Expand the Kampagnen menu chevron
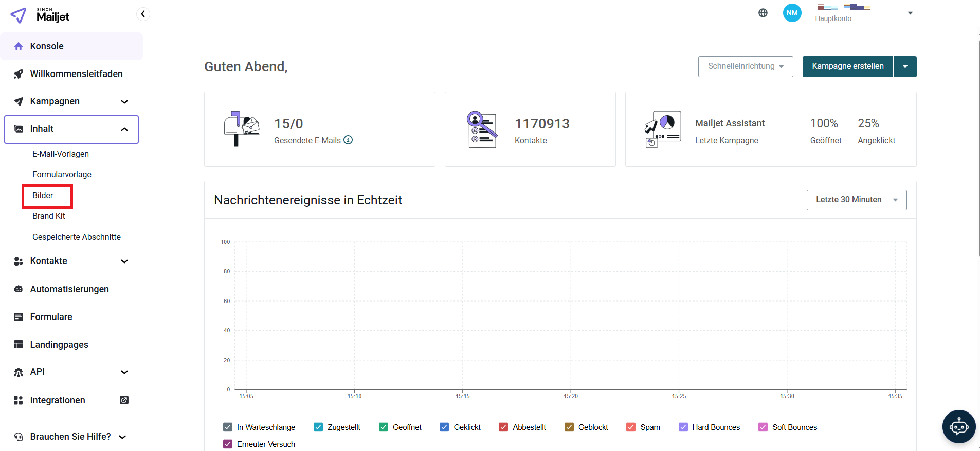Viewport: 980px width, 451px height. click(124, 102)
